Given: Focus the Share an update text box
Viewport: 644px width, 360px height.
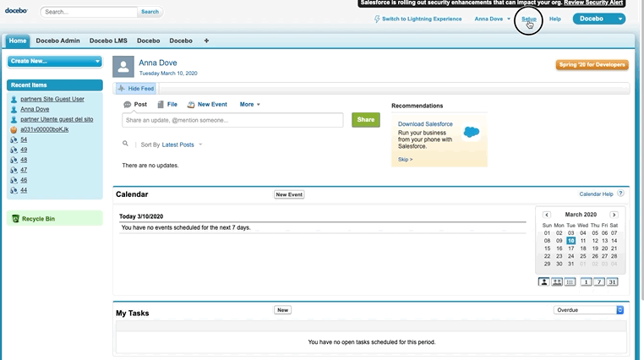Looking at the screenshot, I should 232,120.
